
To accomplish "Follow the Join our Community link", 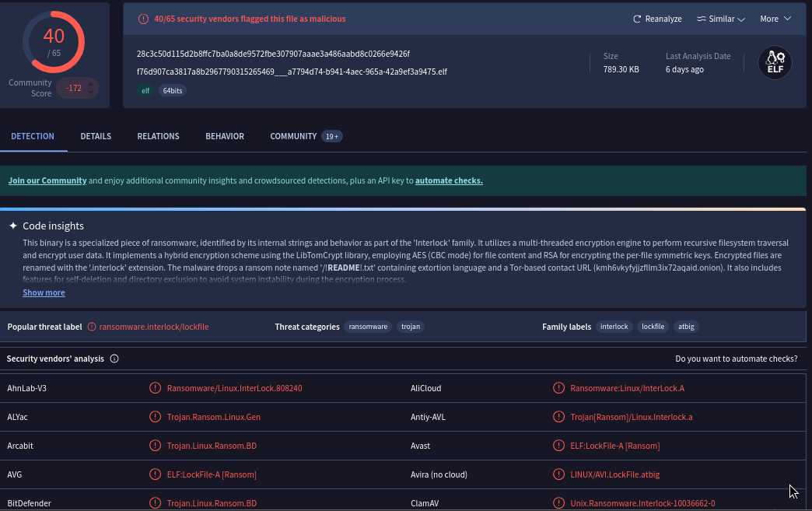I will tap(47, 180).
